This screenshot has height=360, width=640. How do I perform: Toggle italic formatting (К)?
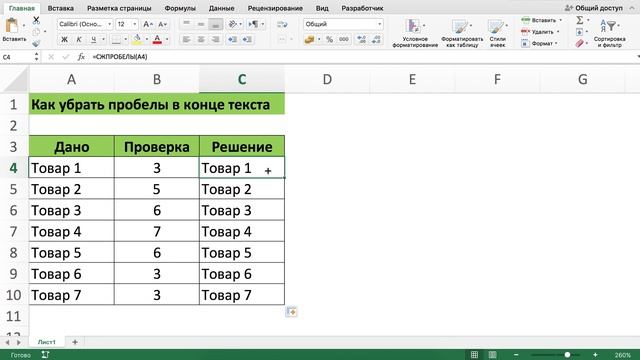tap(79, 40)
